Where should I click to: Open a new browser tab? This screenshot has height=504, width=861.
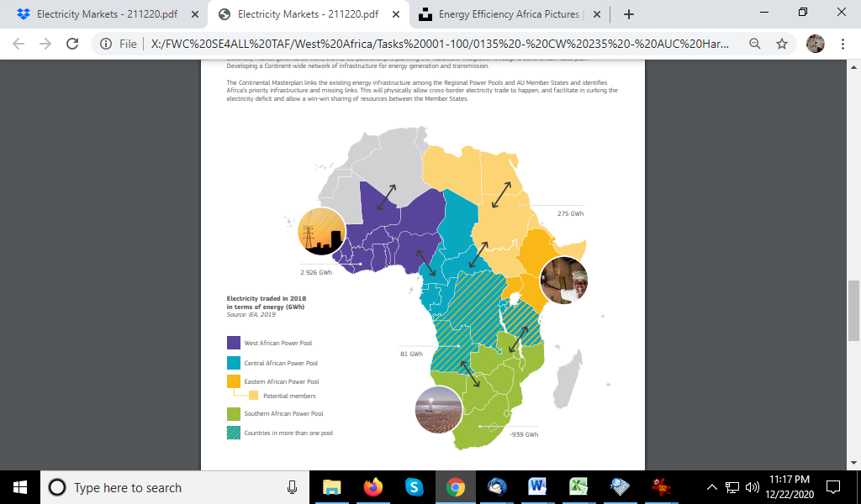[629, 14]
